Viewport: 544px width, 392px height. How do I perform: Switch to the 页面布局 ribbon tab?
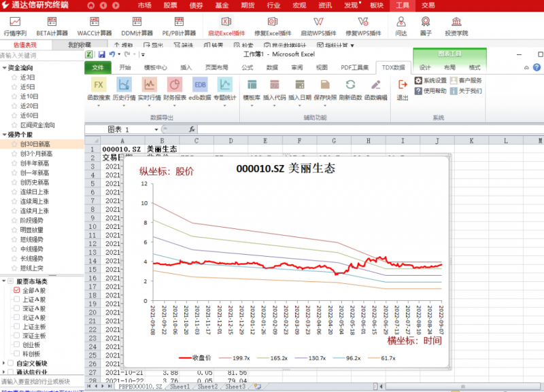click(216, 67)
